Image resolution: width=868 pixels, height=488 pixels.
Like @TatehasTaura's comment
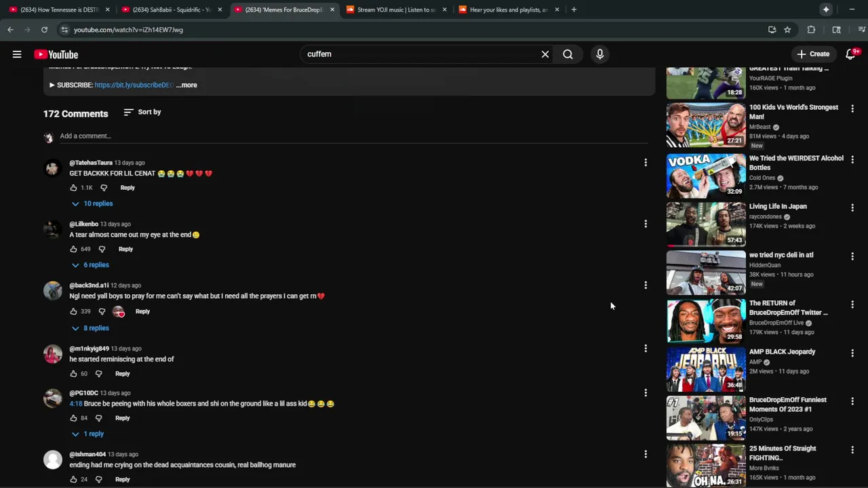pos(73,188)
